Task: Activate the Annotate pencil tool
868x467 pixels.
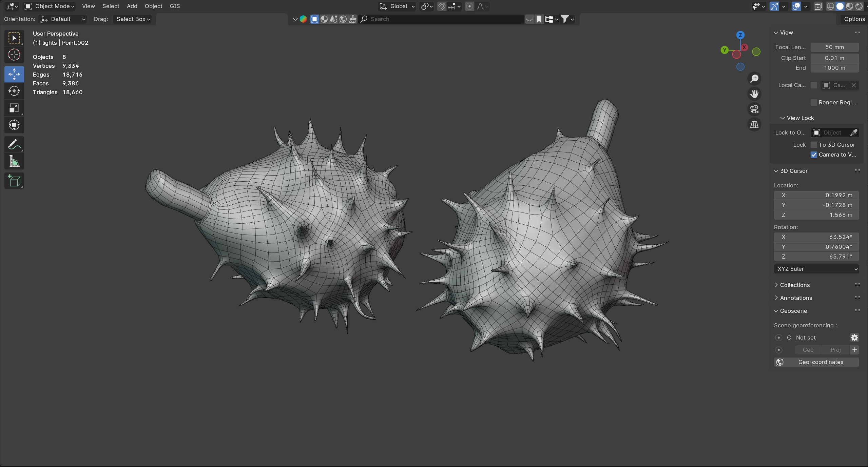Action: coord(14,145)
